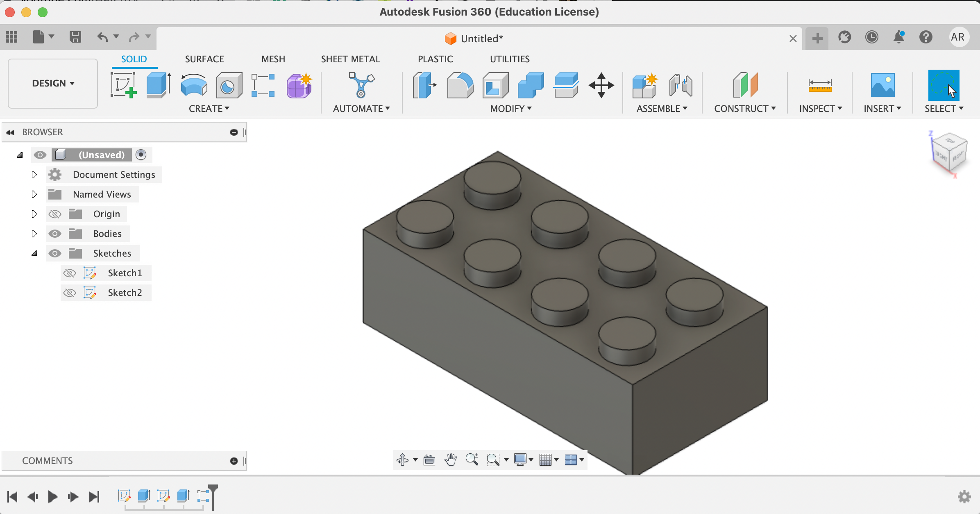Switch to the PLASTIC tab
Screen dimensions: 980x514
click(436, 59)
